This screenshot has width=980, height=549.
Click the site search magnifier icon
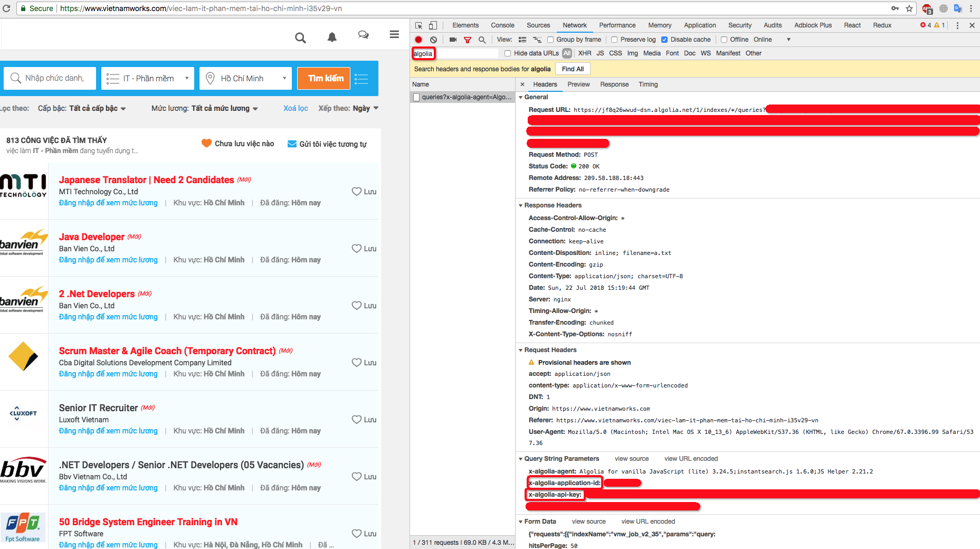pos(300,37)
